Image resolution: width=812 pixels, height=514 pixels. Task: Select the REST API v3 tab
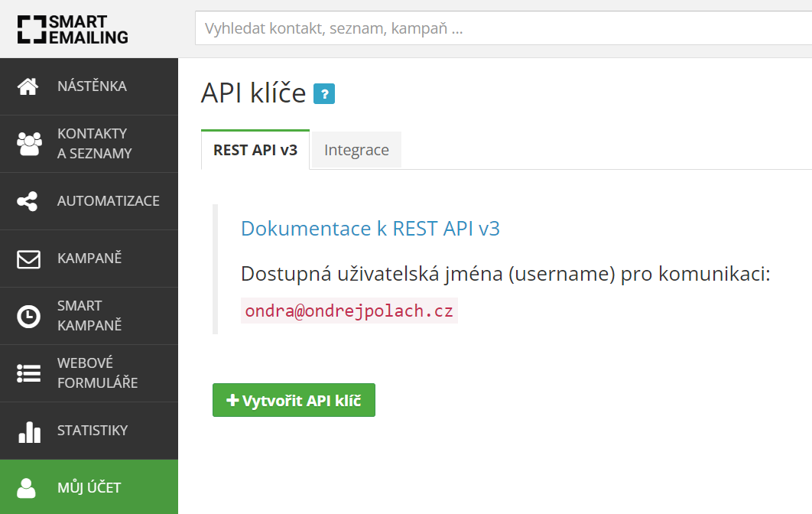(255, 150)
